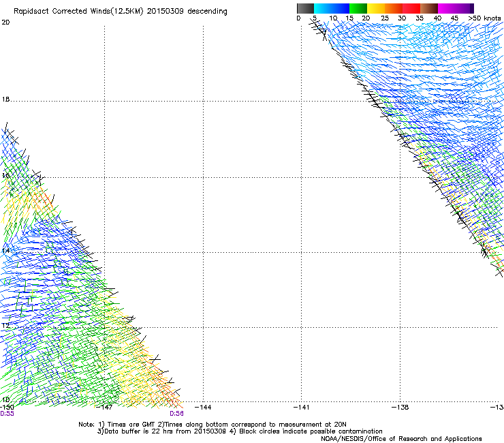The image size is (504, 443).
Task: Click the 12 latitude axis label
Action: click(x=5, y=326)
